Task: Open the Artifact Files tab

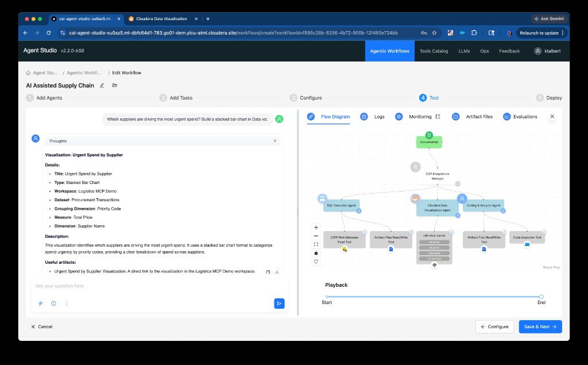Action: pos(473,117)
